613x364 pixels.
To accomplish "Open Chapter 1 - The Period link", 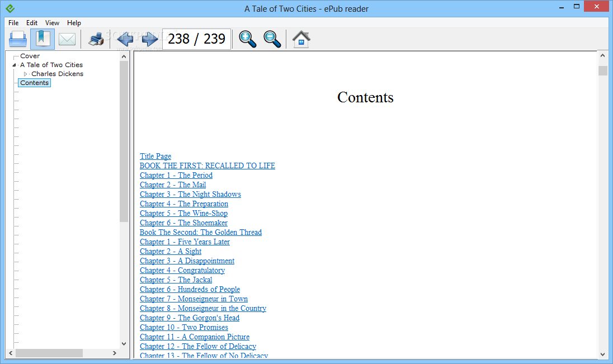I will pos(176,175).
